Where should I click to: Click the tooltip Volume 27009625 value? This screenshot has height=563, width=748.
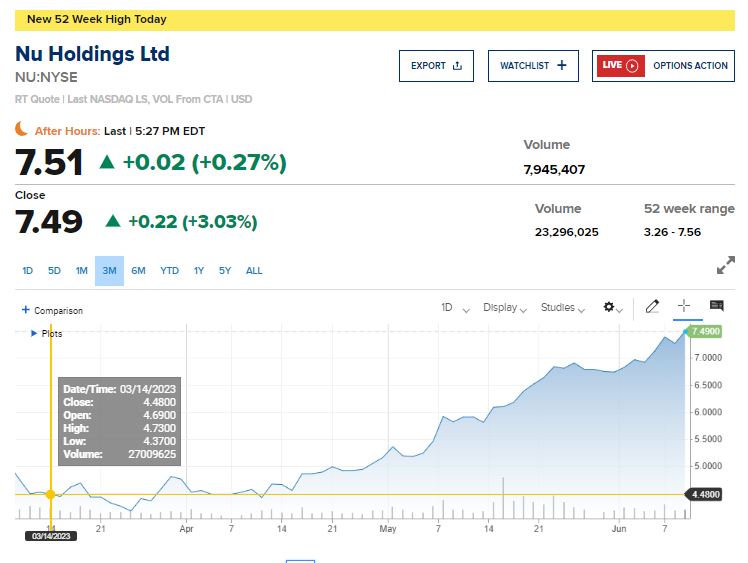[x=152, y=454]
